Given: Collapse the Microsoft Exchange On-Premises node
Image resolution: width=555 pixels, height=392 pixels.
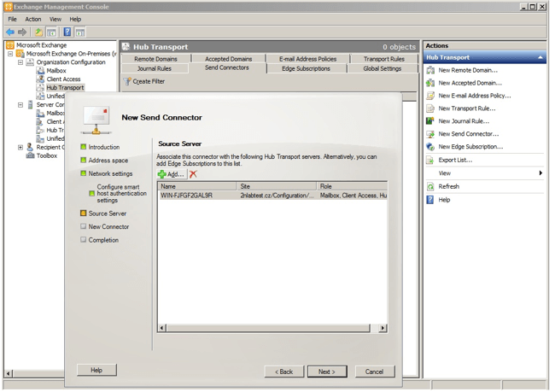Looking at the screenshot, I should point(10,54).
